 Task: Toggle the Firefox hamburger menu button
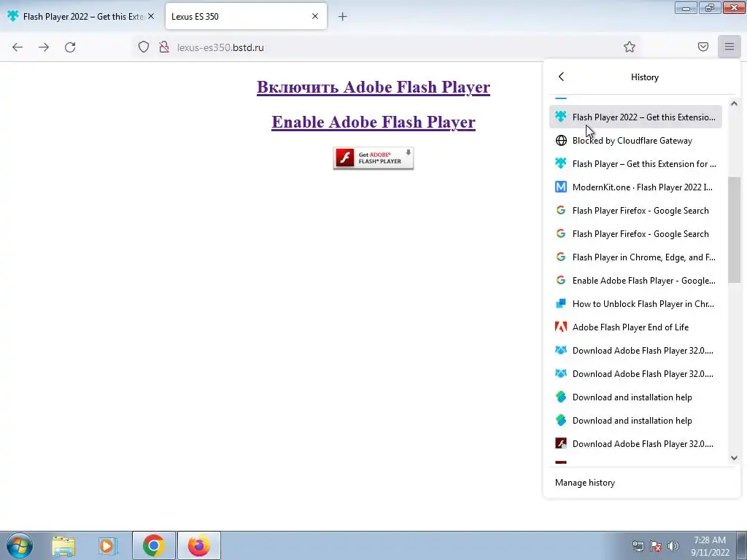[x=729, y=47]
